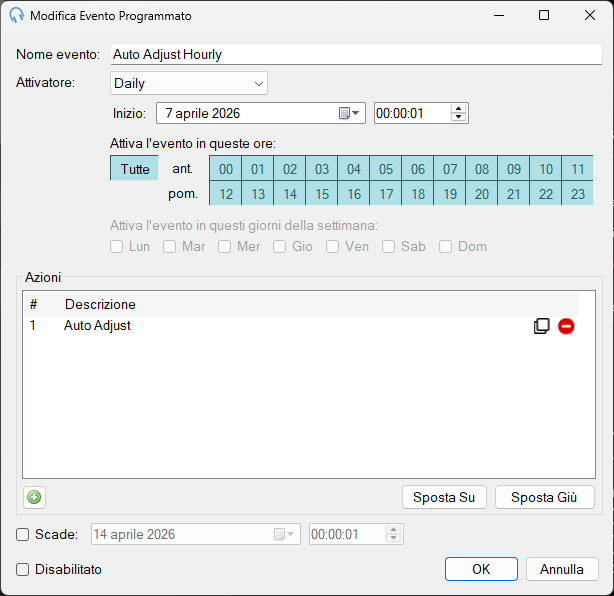
Task: Toggle the Lun weekday checkbox
Action: click(116, 247)
